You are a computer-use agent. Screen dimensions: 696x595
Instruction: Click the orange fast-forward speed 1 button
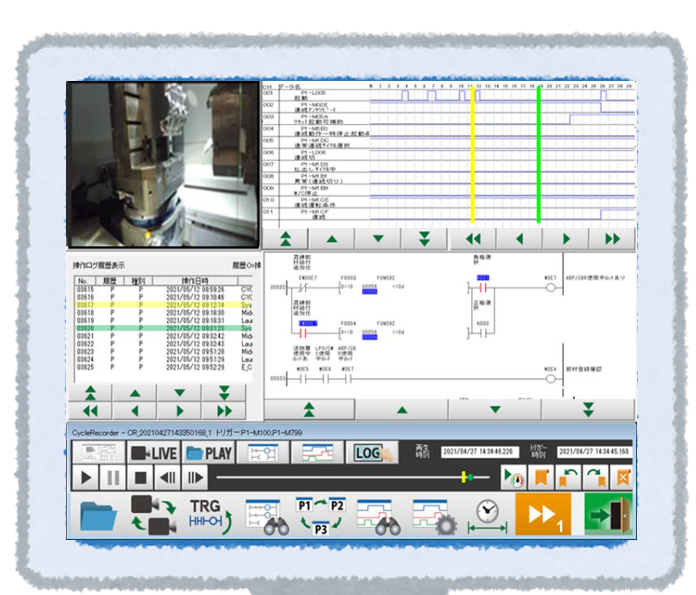click(x=543, y=514)
